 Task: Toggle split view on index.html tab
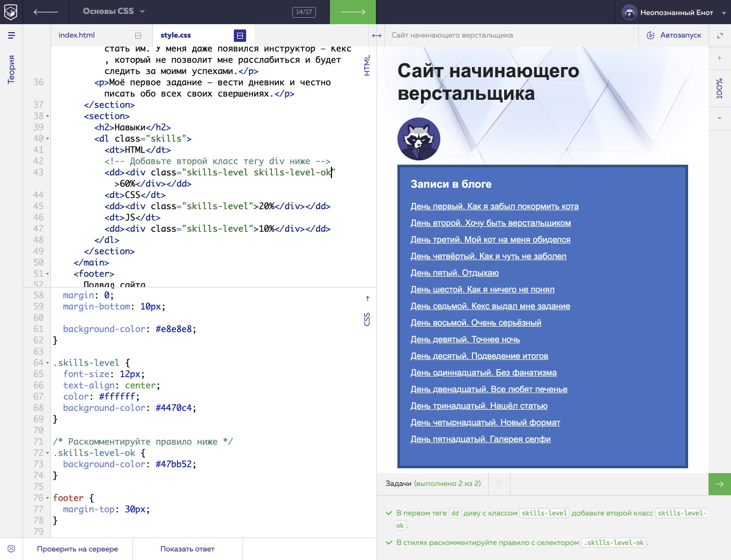tap(138, 35)
